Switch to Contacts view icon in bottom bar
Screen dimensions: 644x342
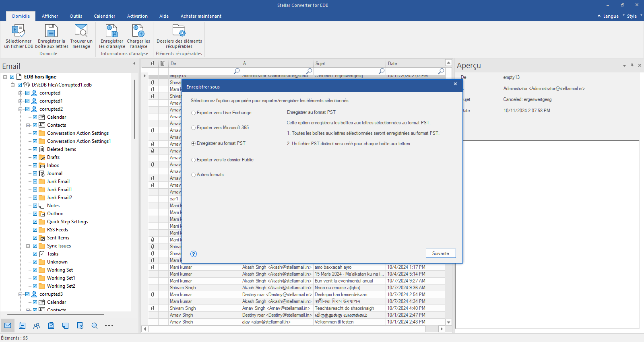37,326
